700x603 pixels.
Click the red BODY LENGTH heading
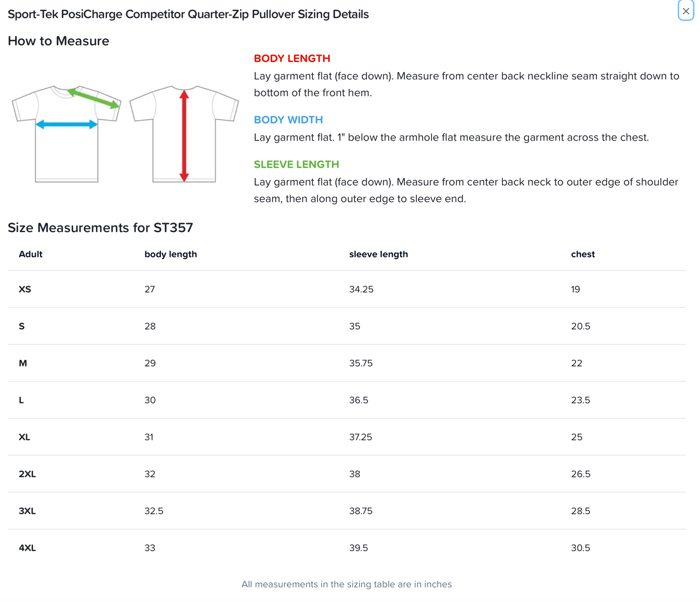[292, 58]
